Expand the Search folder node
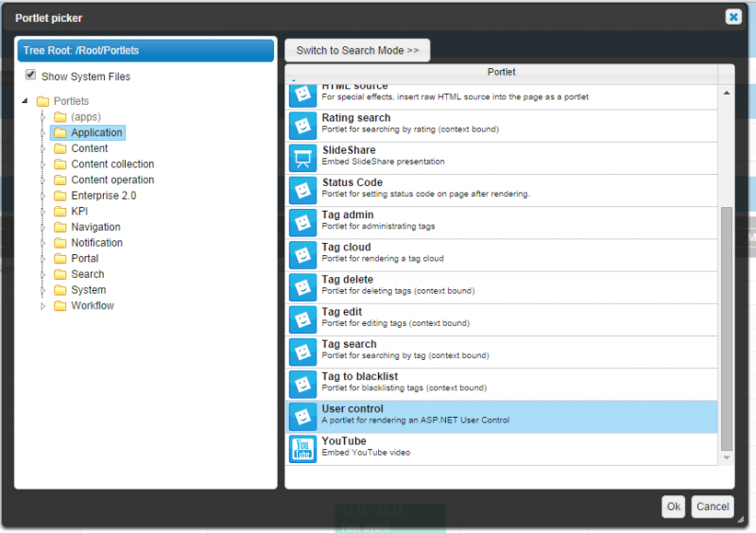The image size is (756, 533). pyautogui.click(x=43, y=274)
